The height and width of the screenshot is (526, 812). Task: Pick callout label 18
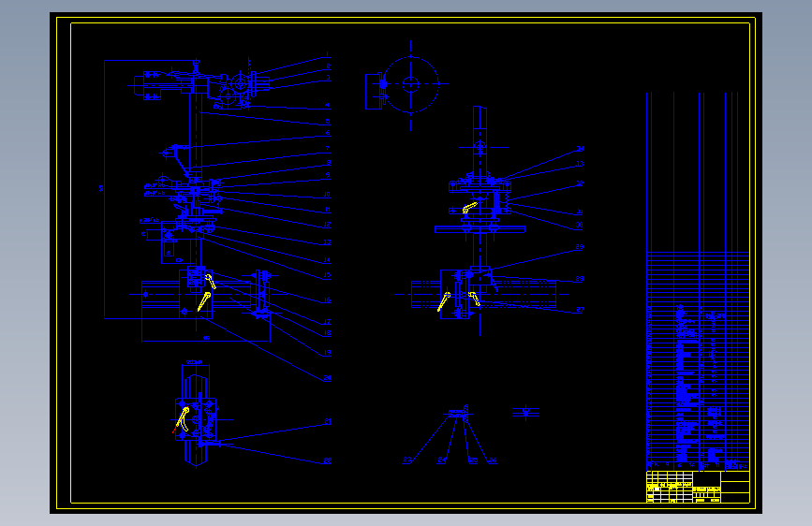pos(327,333)
